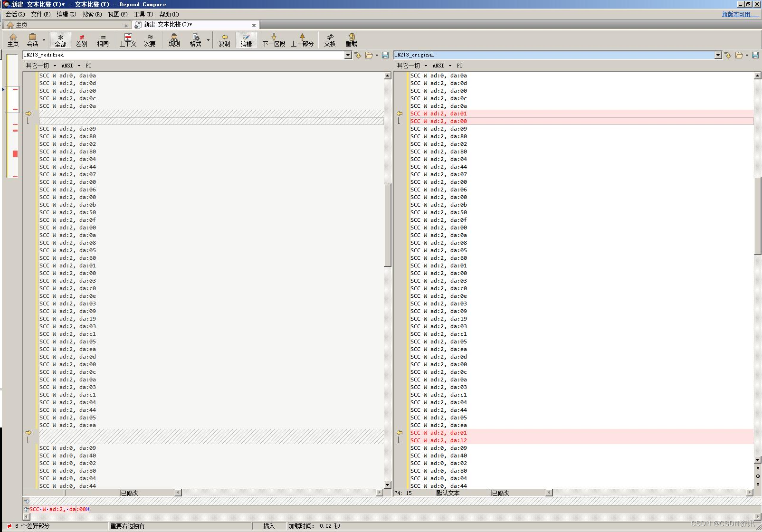The height and width of the screenshot is (532, 762).
Task: Expand right pane open-folder dropdown arrow
Action: click(747, 55)
